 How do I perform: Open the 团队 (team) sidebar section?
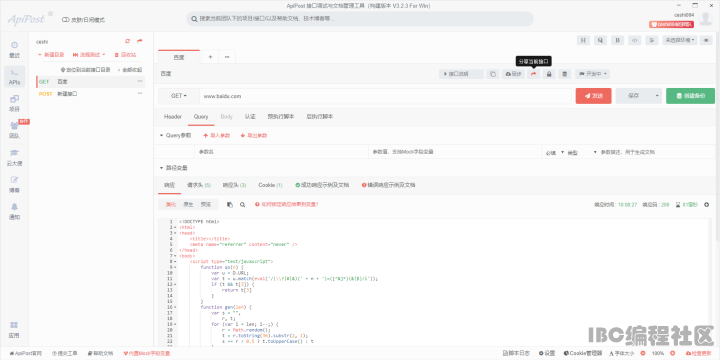15,130
